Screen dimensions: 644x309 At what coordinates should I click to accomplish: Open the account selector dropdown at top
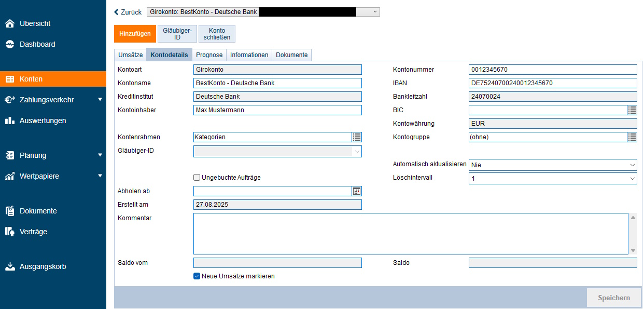(375, 12)
